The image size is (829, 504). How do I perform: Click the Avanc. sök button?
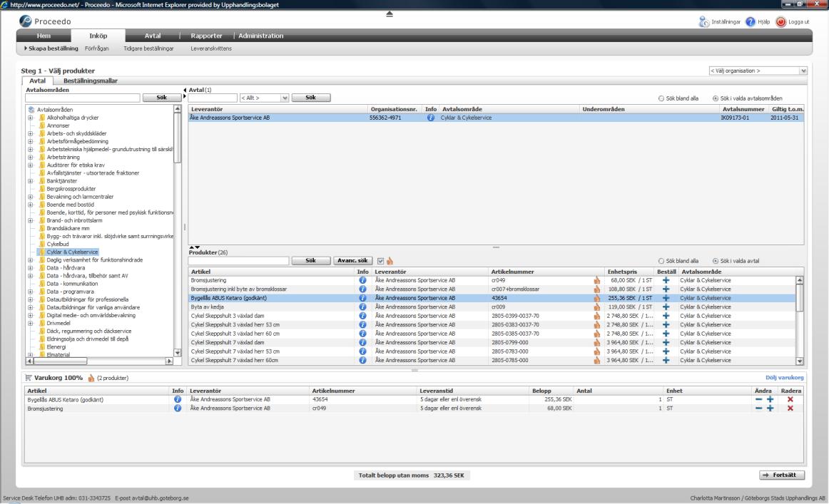click(x=352, y=260)
